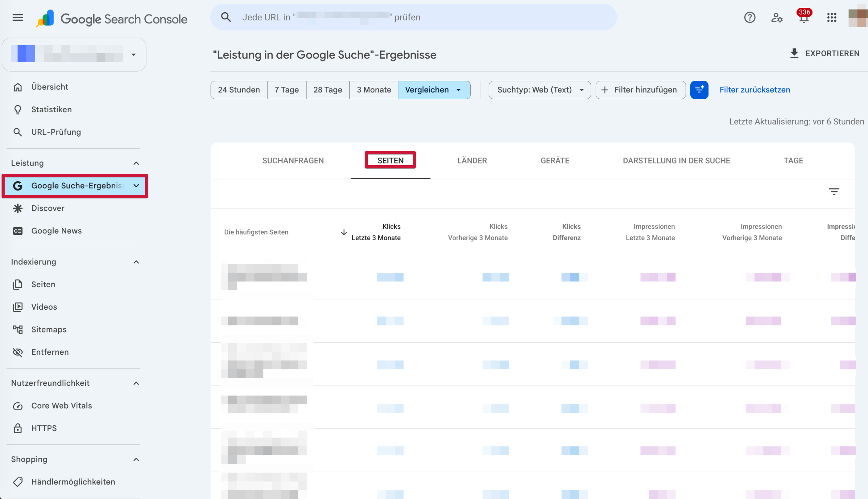Sort by Klicks Vorherige 3 Monate

click(x=477, y=232)
